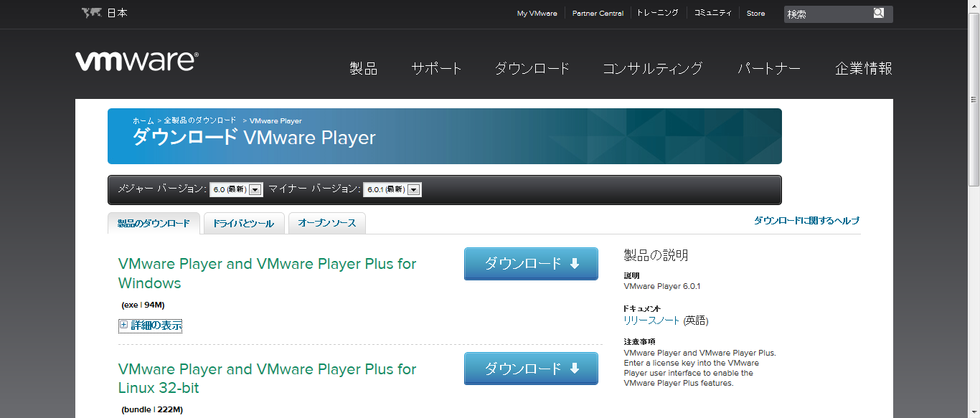Click the scrollbar up arrow
Screen dimensions: 980x418
click(x=974, y=5)
